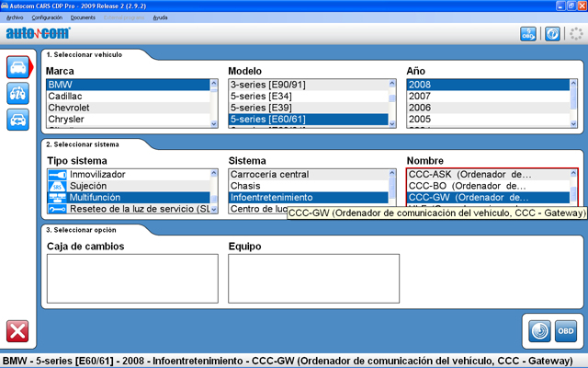Select year 2007

click(488, 97)
